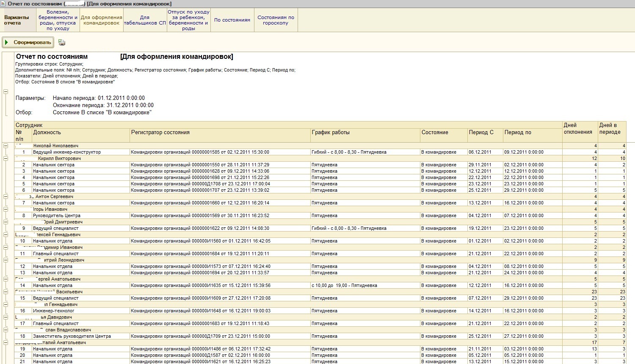The image size is (635, 364).
Task: Select registrar cell with number 00000001683
Action: click(220, 323)
